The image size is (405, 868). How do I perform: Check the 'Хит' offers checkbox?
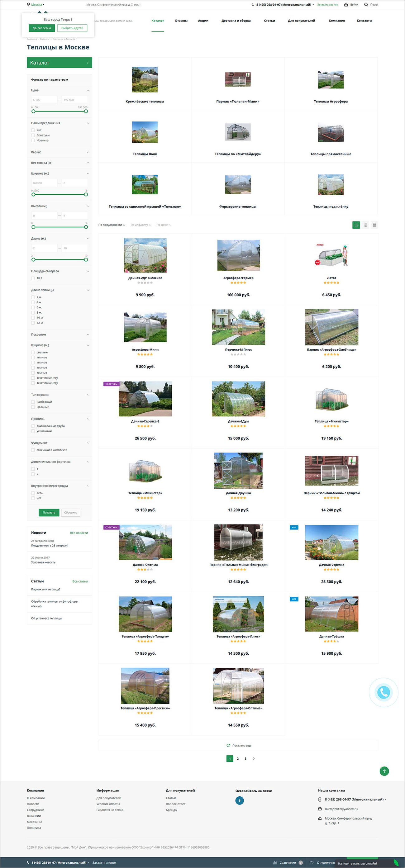[33, 130]
